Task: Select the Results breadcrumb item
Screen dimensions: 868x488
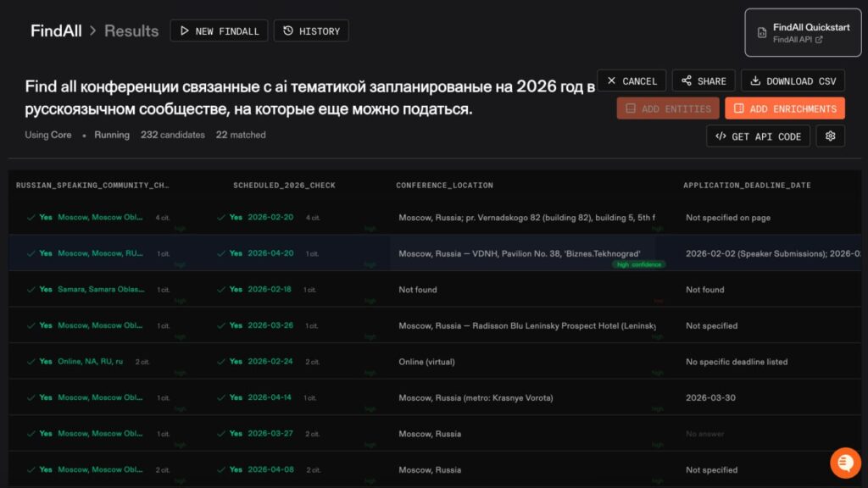Action: click(131, 30)
